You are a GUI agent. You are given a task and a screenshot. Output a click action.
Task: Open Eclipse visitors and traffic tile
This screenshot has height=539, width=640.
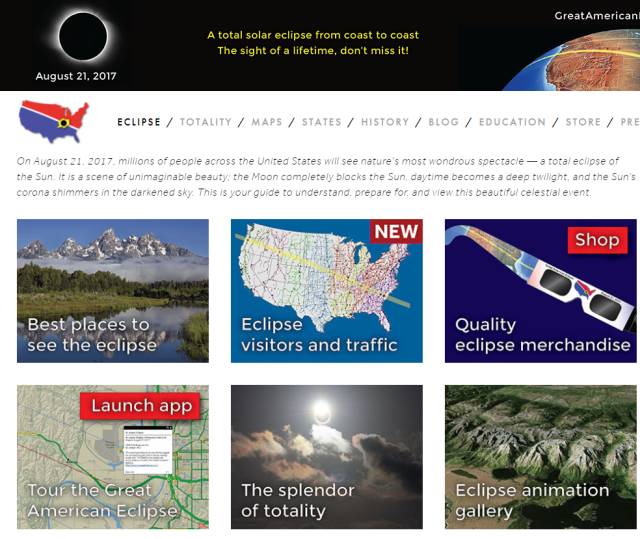click(x=327, y=291)
